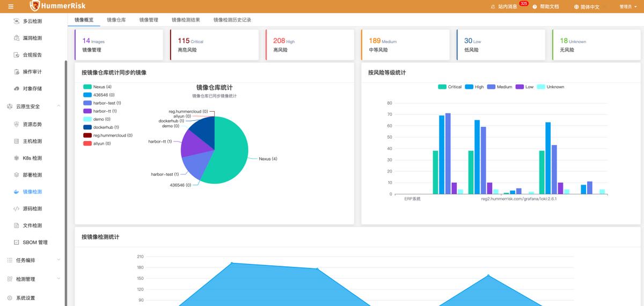644x306 pixels.
Task: Toggle Low series in risk legend
Action: (525, 87)
